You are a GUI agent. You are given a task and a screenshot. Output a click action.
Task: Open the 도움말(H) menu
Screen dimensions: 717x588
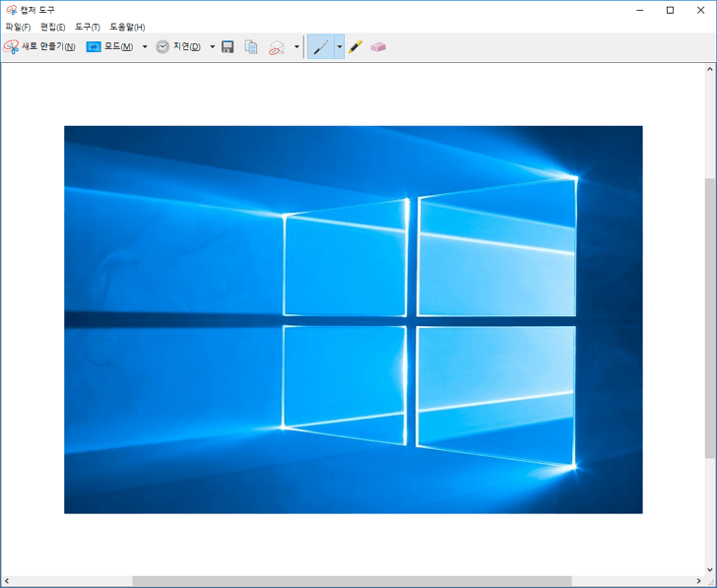pyautogui.click(x=127, y=27)
